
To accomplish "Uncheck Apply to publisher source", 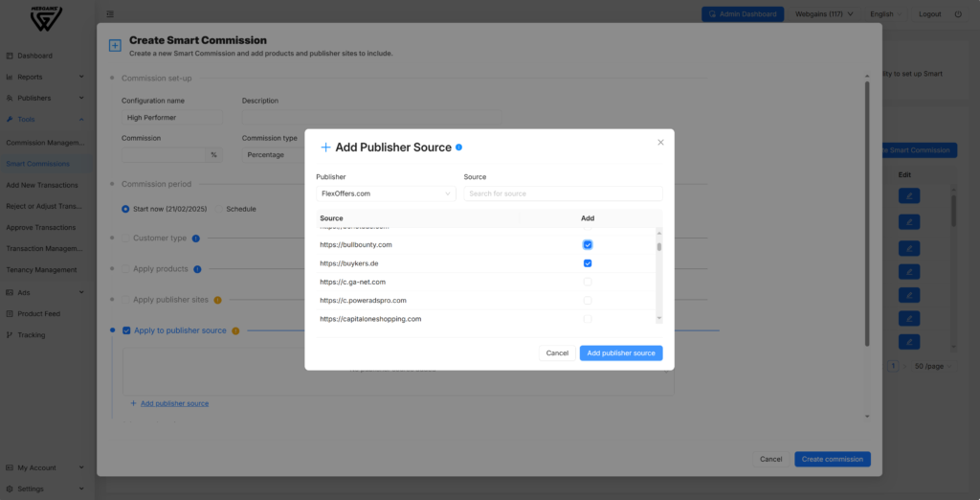I will (x=127, y=330).
